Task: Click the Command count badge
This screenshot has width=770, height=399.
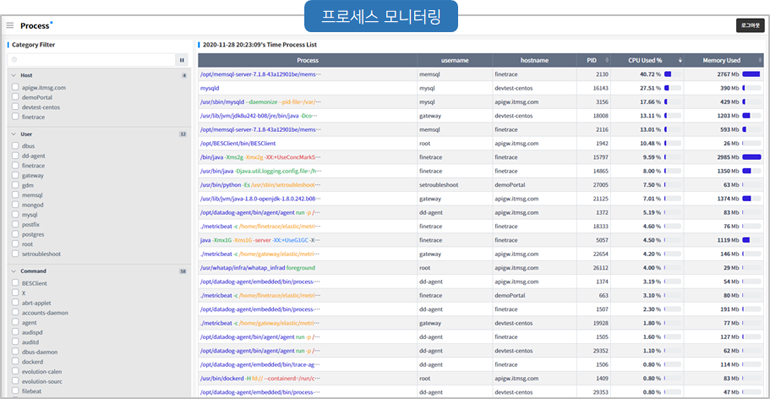Action: point(183,271)
